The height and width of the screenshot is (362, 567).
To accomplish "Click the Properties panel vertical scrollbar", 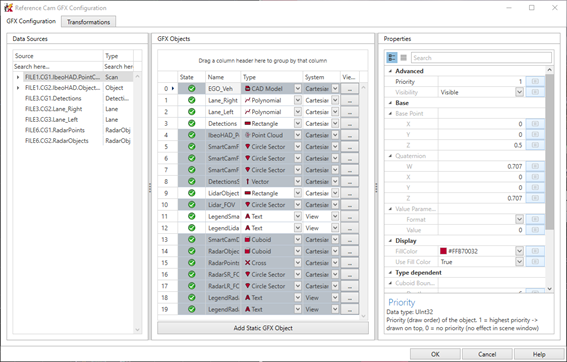I will pyautogui.click(x=549, y=152).
